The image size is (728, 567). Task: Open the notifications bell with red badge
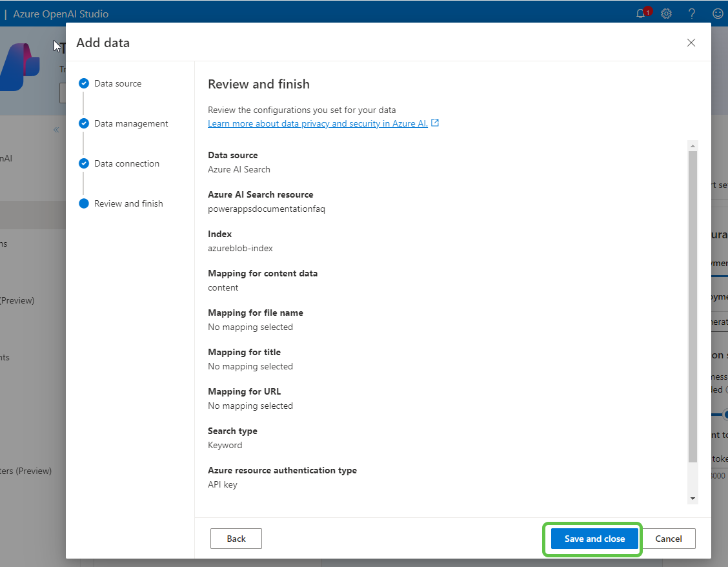(641, 14)
